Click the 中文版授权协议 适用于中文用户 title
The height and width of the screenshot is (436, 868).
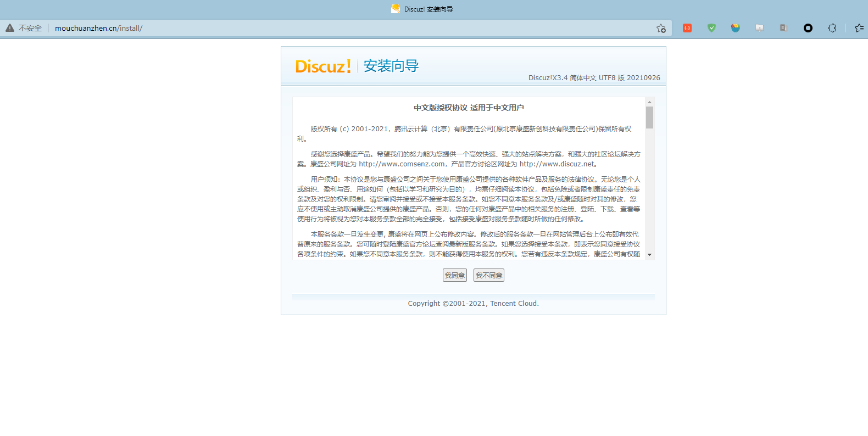click(x=469, y=108)
